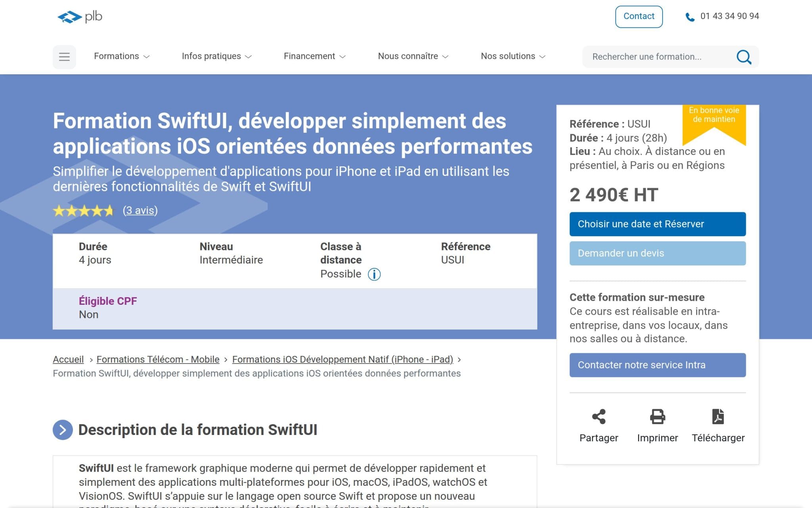Screen dimensions: 812x508
Task: Click the Description de la formation SwiftUI heading
Action: click(198, 430)
